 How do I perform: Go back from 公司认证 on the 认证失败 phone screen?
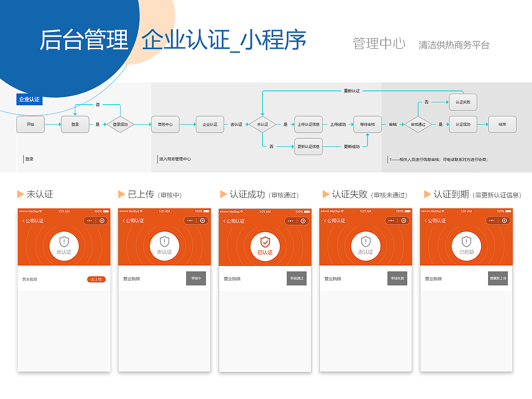(325, 221)
